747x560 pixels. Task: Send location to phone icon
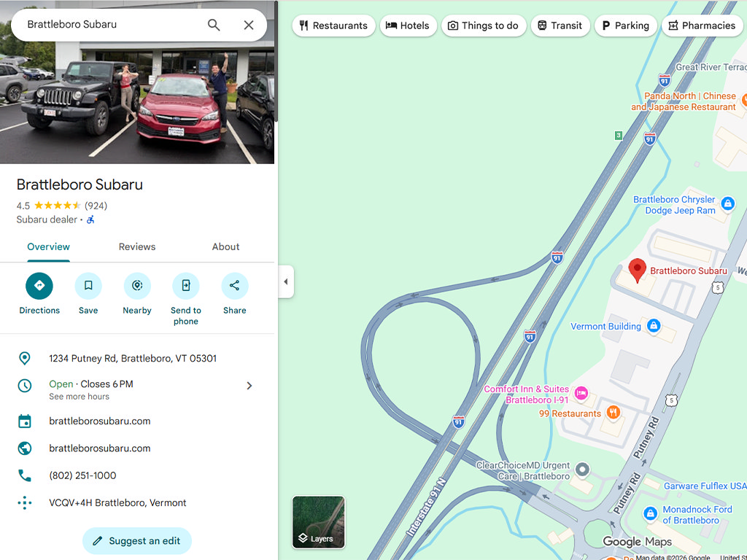[x=186, y=286]
